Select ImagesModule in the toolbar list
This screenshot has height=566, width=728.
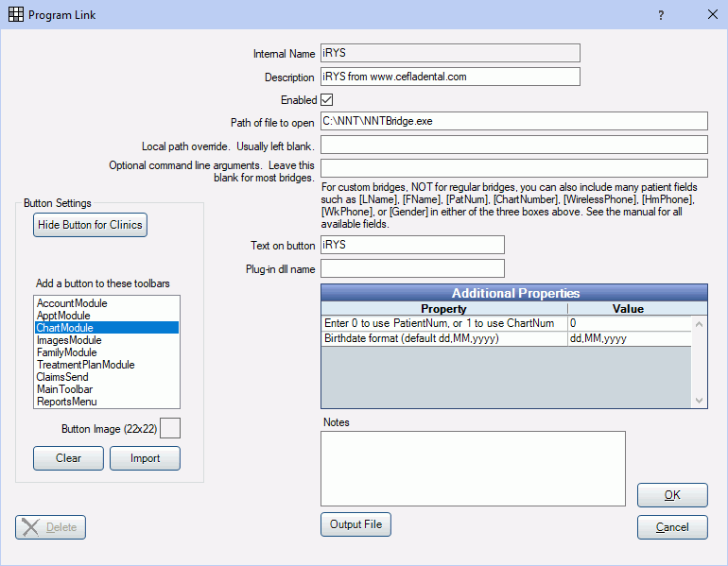point(107,340)
